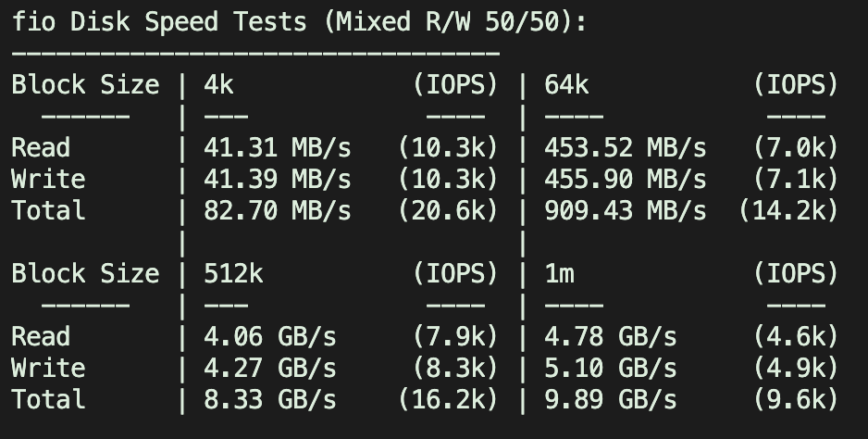868x439 pixels.
Task: Click the fio Disk Speed Tests title line
Action: (x=299, y=21)
